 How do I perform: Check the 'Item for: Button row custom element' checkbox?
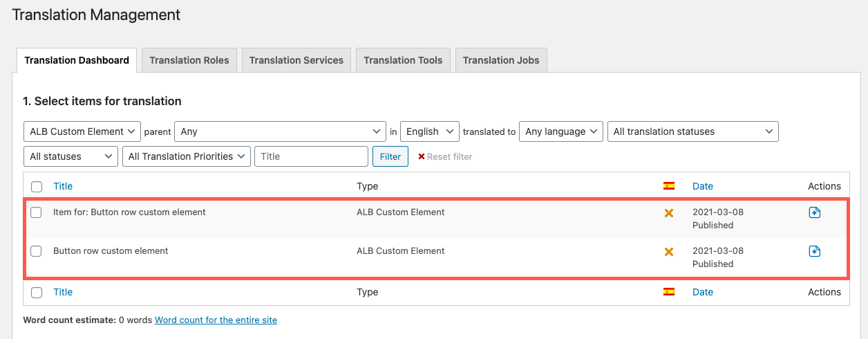[x=37, y=213]
